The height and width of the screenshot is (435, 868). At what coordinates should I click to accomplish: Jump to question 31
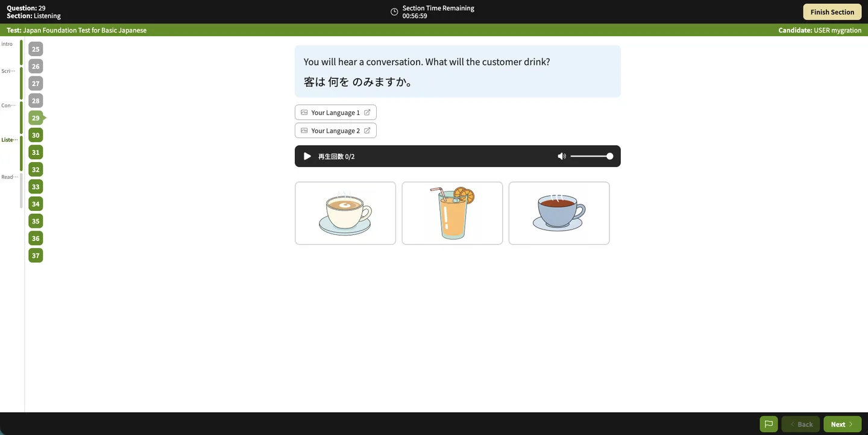coord(36,152)
